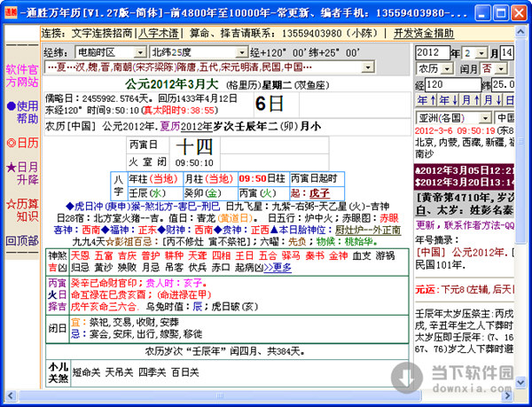
Task: Minimize the 通胜万年历 window
Action: 482,13
